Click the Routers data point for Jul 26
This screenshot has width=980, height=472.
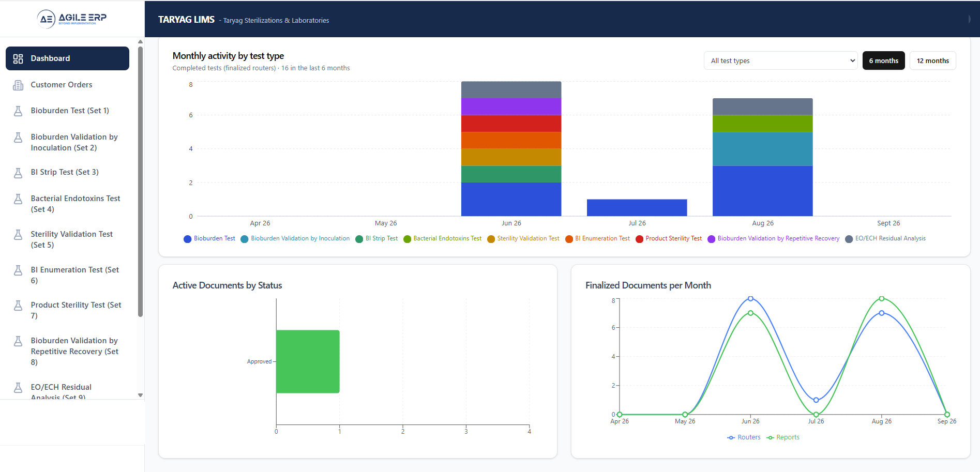pos(816,400)
